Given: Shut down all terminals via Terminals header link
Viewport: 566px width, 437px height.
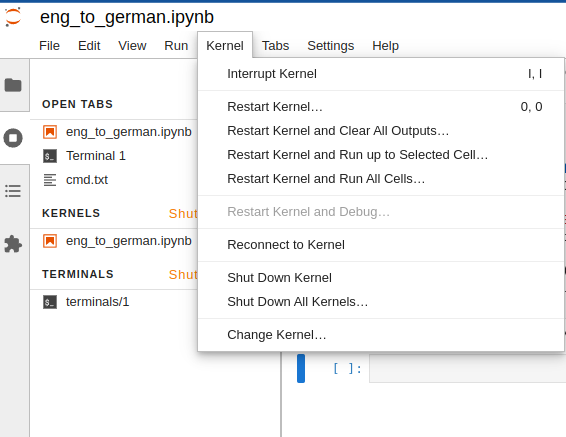Looking at the screenshot, I should coord(183,275).
